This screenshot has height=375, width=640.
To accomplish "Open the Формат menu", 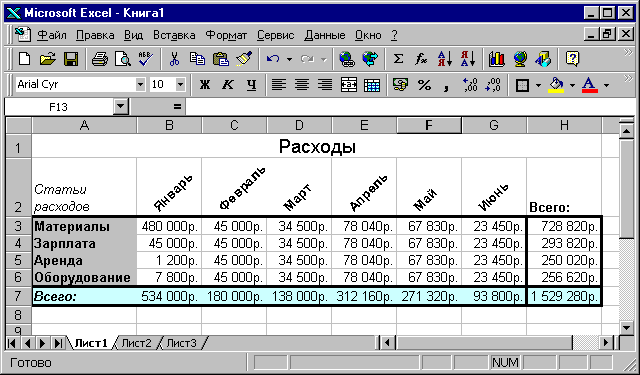I will 226,35.
